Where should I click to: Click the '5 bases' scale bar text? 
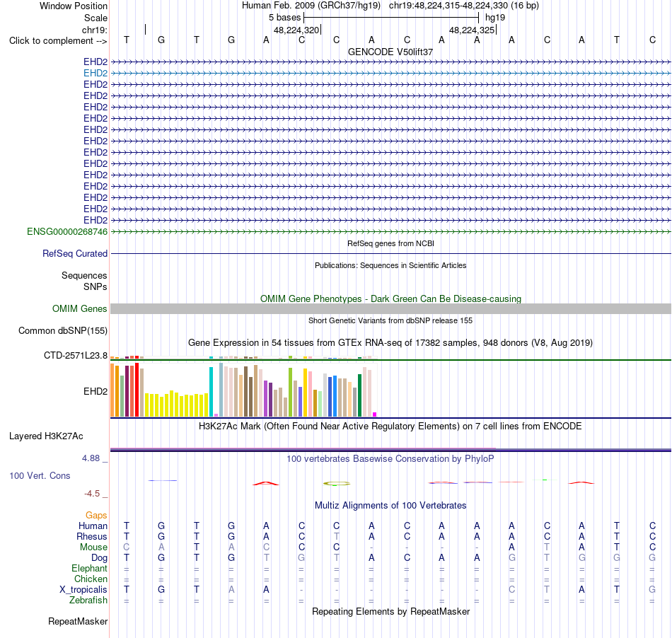pos(284,18)
